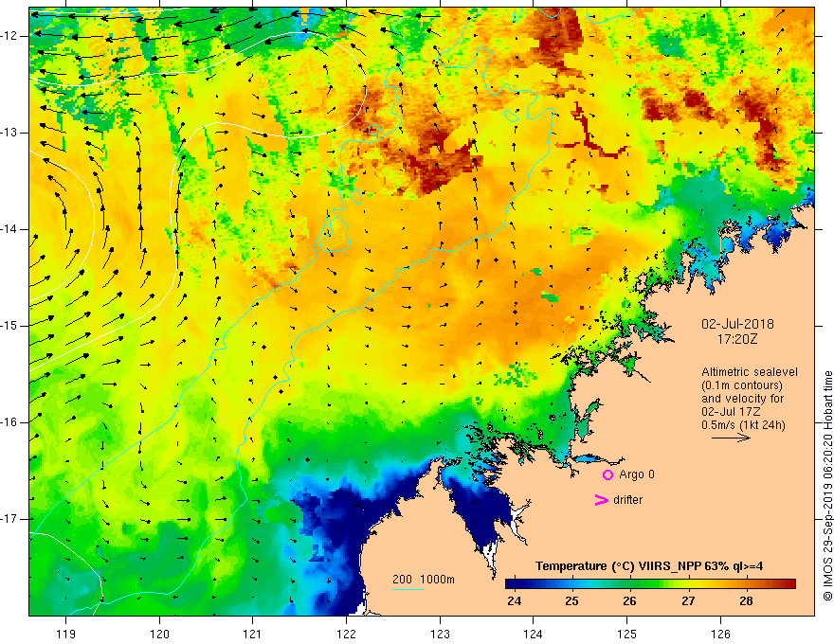834x644 pixels.
Task: Click the '-15' latitude axis label
Action: [9, 326]
